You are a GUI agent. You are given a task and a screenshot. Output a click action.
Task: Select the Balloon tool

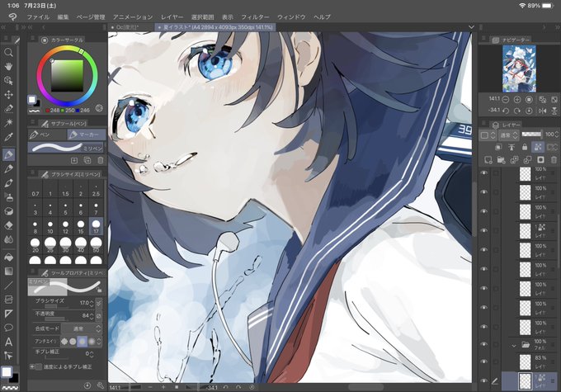(x=8, y=328)
